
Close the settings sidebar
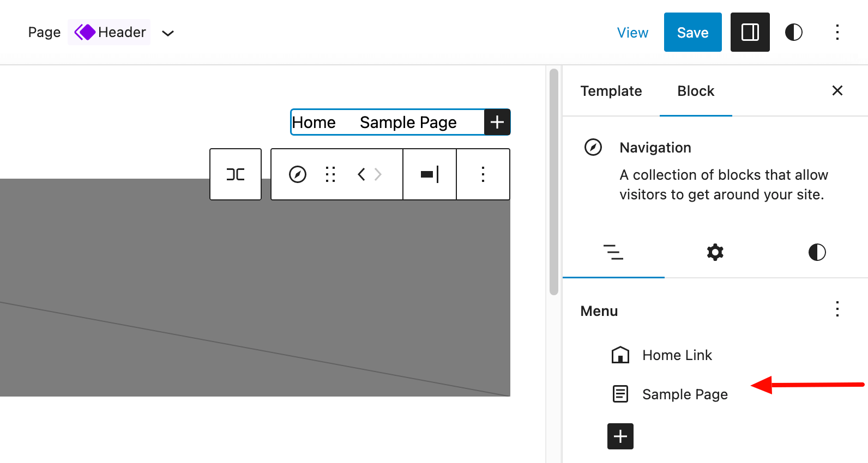pos(837,90)
